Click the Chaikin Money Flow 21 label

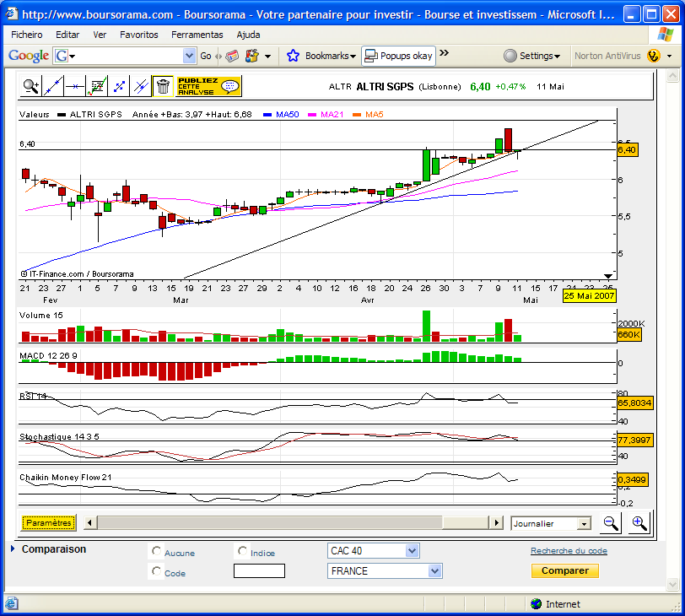pos(66,478)
